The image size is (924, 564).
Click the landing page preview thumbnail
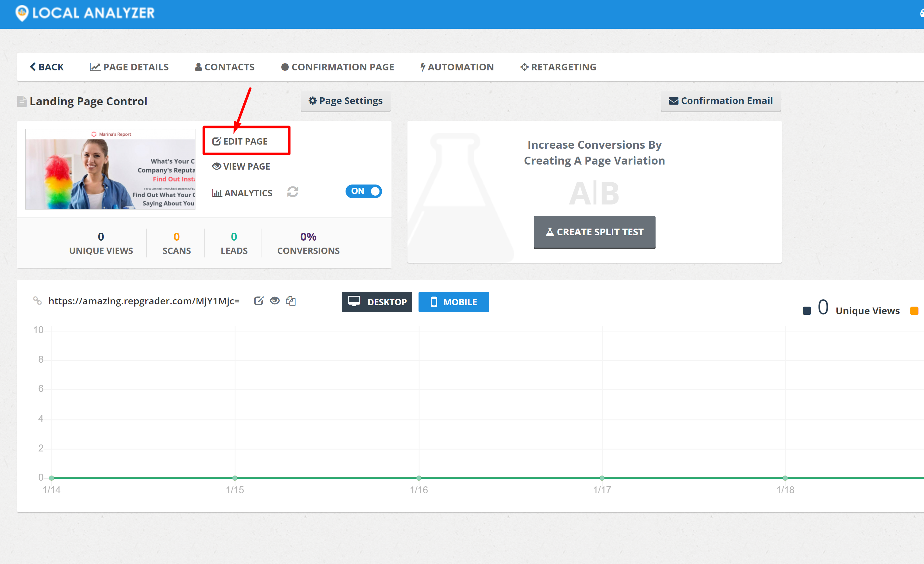[110, 169]
